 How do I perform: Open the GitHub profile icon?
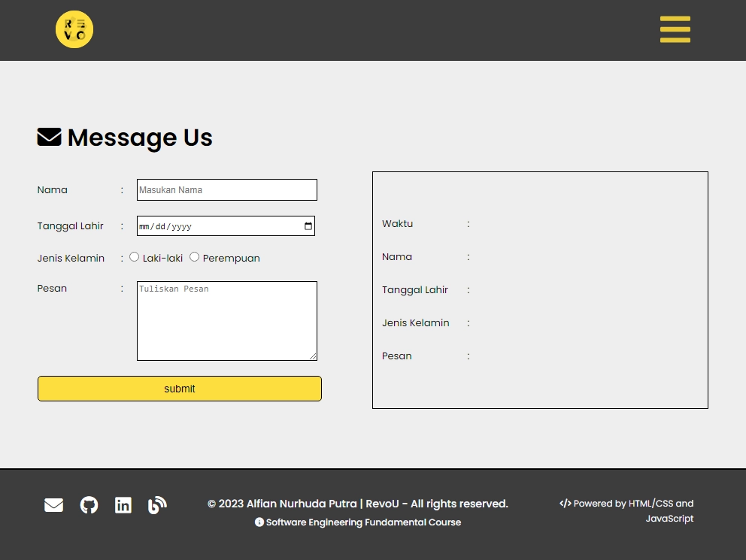pos(89,505)
